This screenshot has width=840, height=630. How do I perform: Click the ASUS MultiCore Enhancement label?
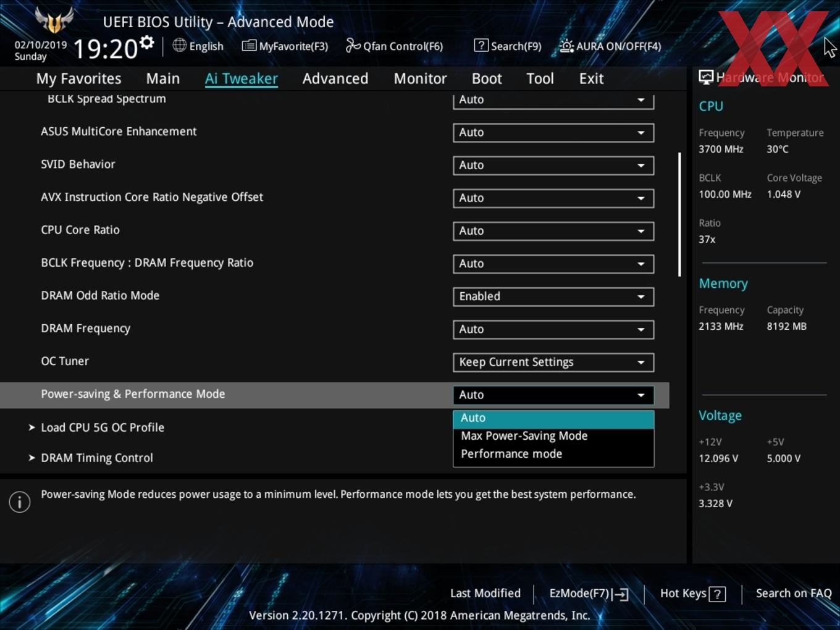pos(119,132)
